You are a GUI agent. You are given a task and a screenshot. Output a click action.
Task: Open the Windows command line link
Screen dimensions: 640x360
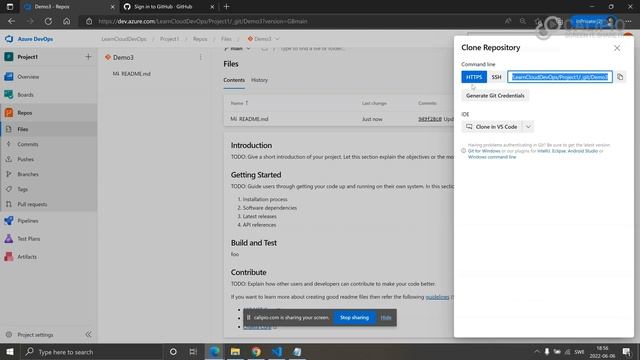click(x=492, y=157)
